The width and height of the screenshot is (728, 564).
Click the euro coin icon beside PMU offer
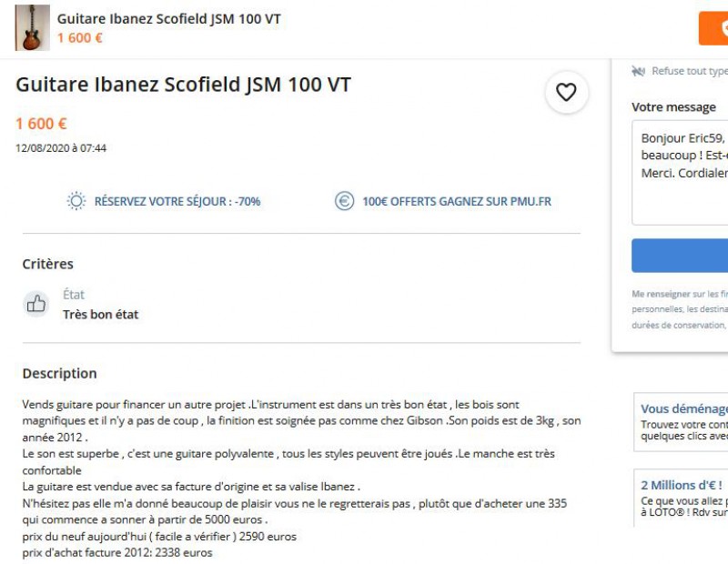point(344,201)
